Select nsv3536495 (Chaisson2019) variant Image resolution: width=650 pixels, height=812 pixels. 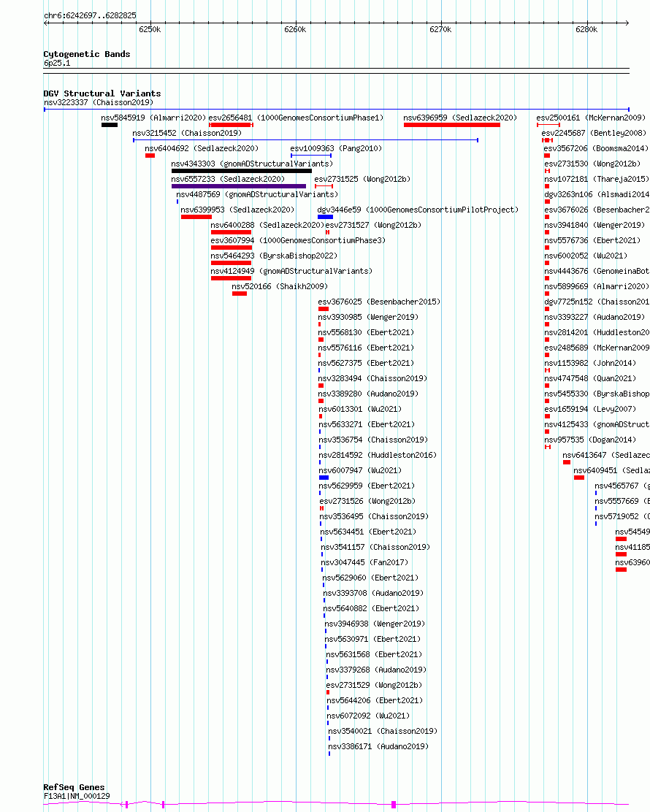coord(374,516)
